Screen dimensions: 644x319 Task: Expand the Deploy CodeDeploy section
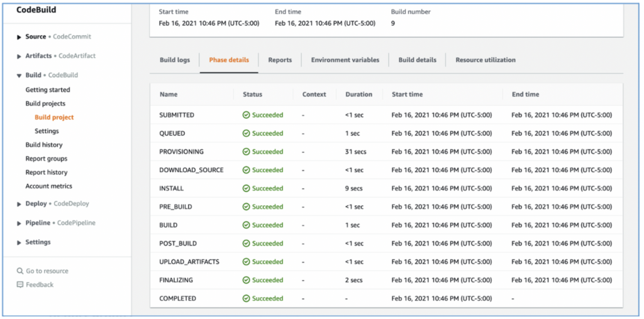(x=19, y=204)
